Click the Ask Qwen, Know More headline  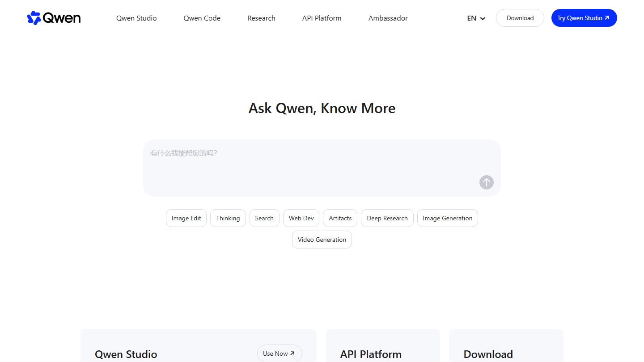(x=322, y=108)
